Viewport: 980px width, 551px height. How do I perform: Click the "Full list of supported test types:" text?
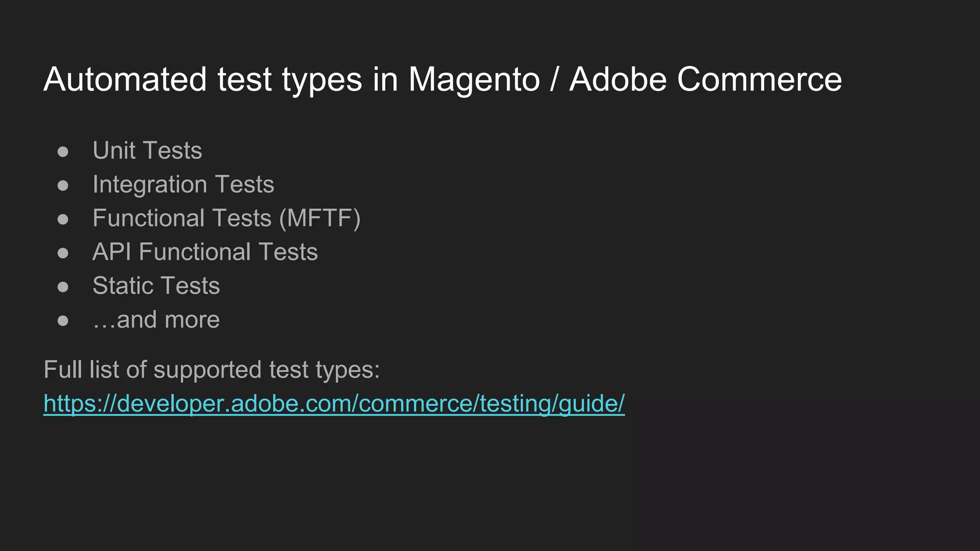pos(212,370)
